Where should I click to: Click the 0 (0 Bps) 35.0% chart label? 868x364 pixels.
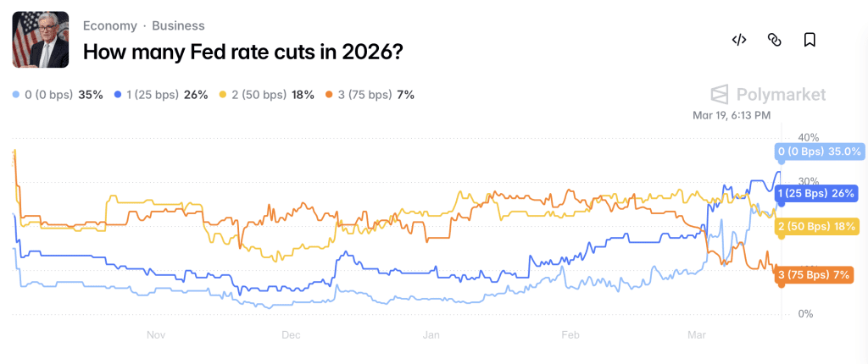tap(820, 152)
